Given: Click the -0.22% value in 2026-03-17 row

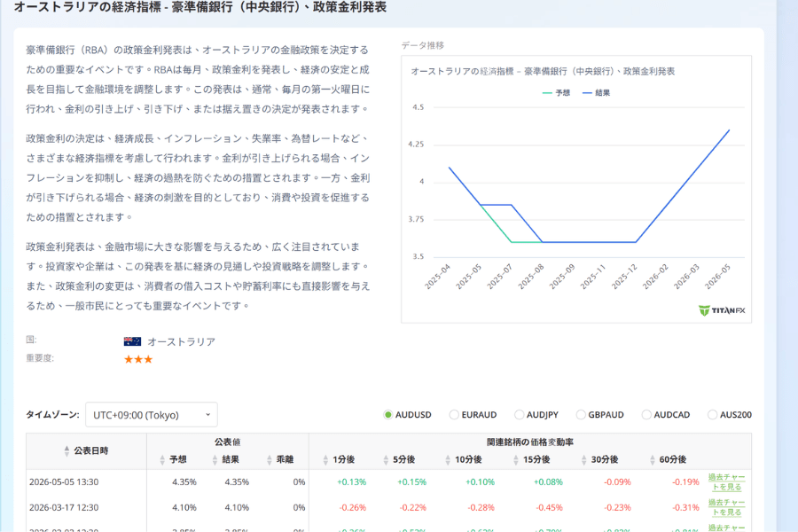Looking at the screenshot, I should 412,507.
